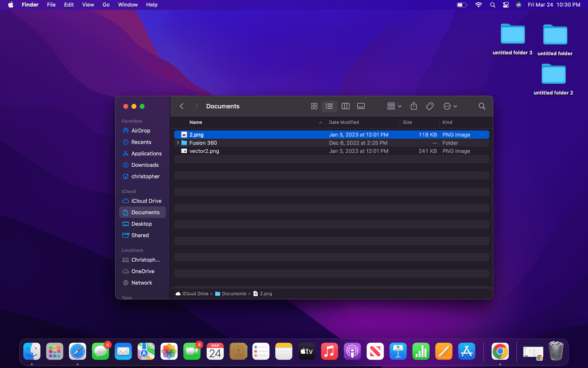Click the Siri icon in menu bar
The width and height of the screenshot is (588, 368).
point(519,5)
